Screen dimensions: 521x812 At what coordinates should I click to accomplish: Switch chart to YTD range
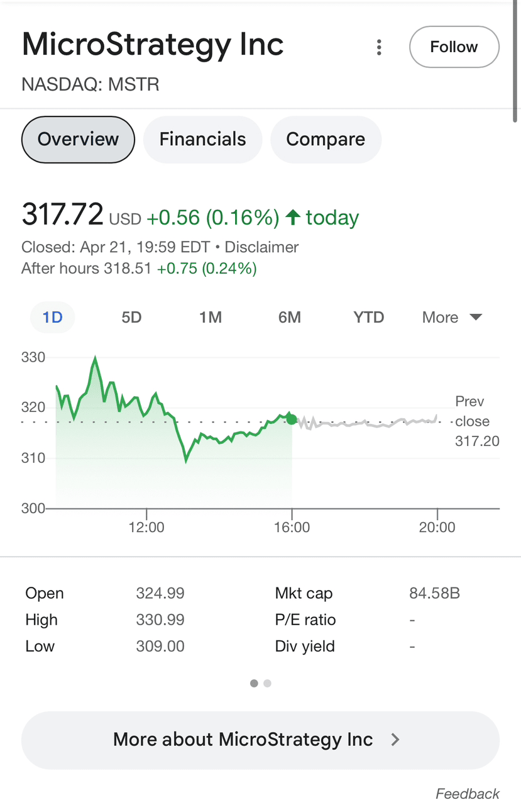(x=368, y=318)
